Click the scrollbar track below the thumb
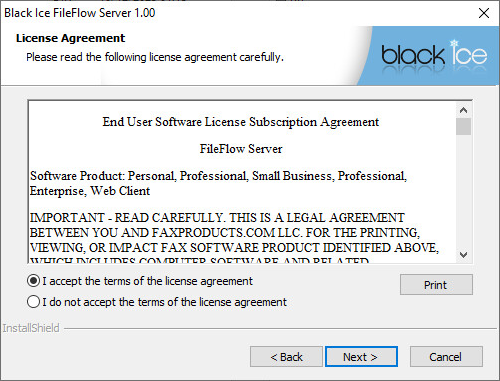This screenshot has height=381, width=500. pyautogui.click(x=463, y=191)
